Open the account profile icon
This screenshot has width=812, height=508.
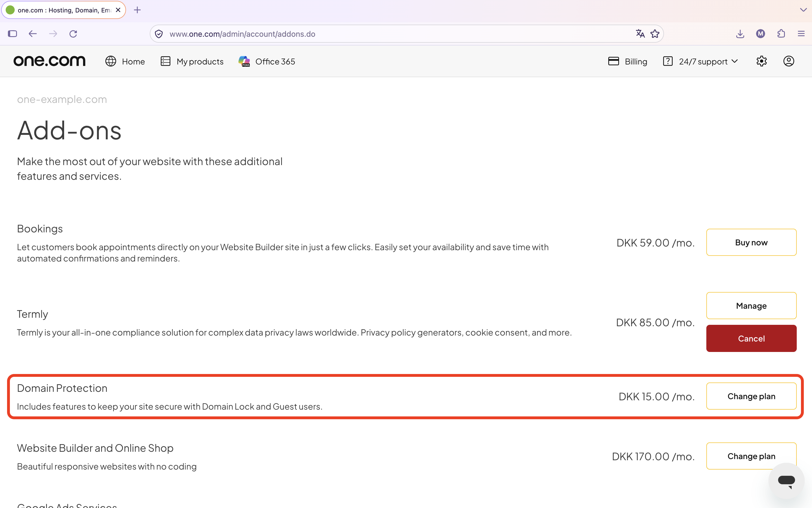coord(789,61)
